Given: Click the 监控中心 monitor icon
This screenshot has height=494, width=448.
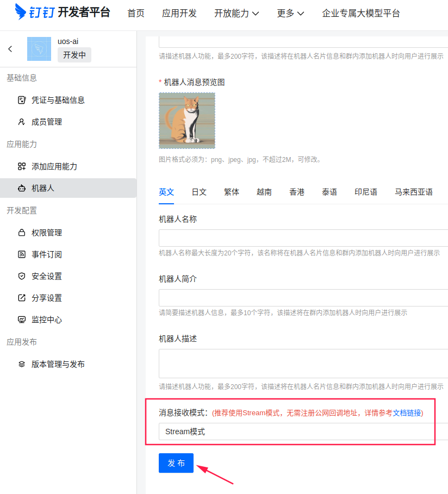Looking at the screenshot, I should click(21, 320).
